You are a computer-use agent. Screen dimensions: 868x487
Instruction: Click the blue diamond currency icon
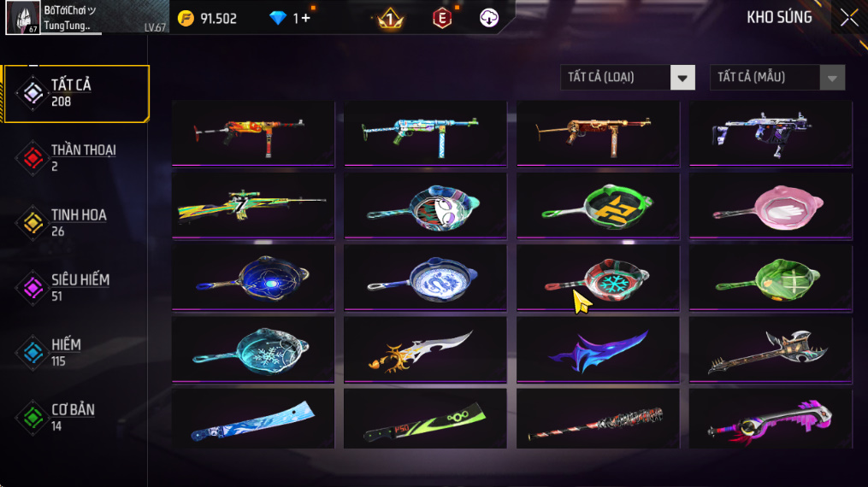click(277, 18)
